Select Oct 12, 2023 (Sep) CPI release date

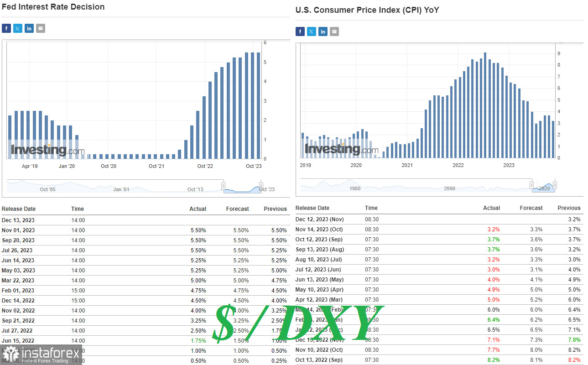[x=319, y=240]
